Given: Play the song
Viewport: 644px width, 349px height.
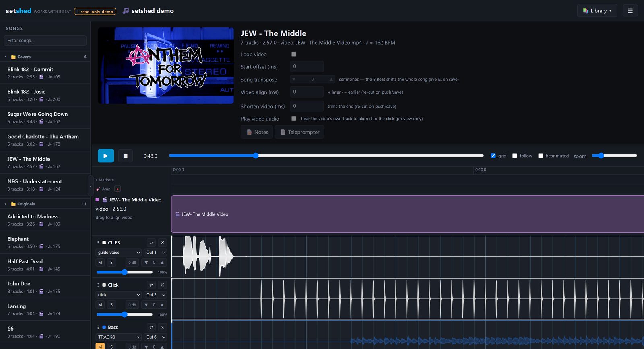Looking at the screenshot, I should (105, 156).
